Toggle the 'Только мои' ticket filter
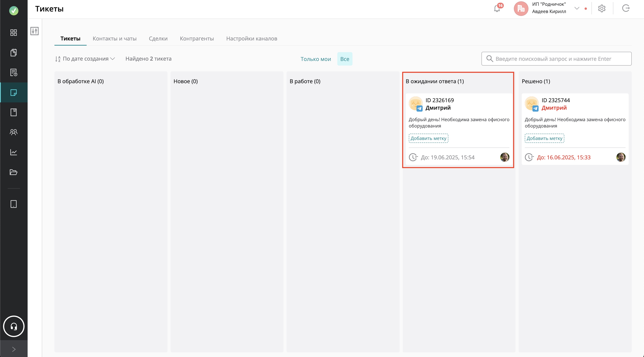Screen dimensions: 644x357 315,59
